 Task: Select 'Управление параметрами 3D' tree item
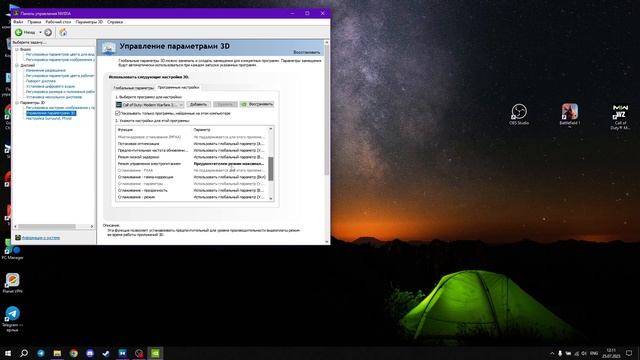51,113
